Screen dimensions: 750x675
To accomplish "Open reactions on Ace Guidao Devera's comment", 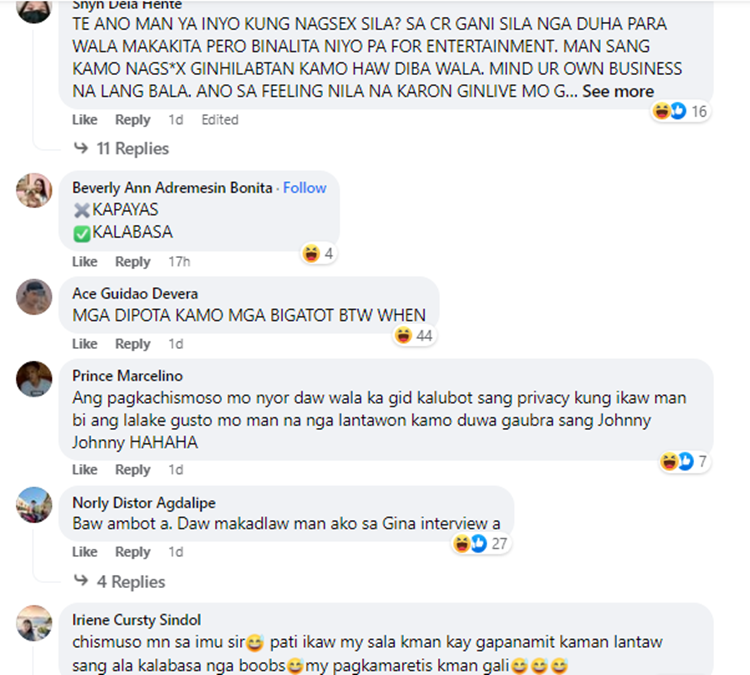I will [414, 335].
